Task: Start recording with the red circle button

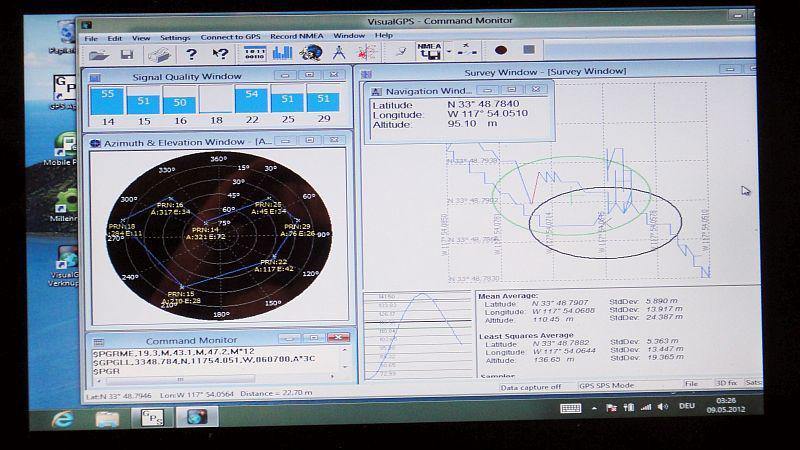Action: coord(501,49)
